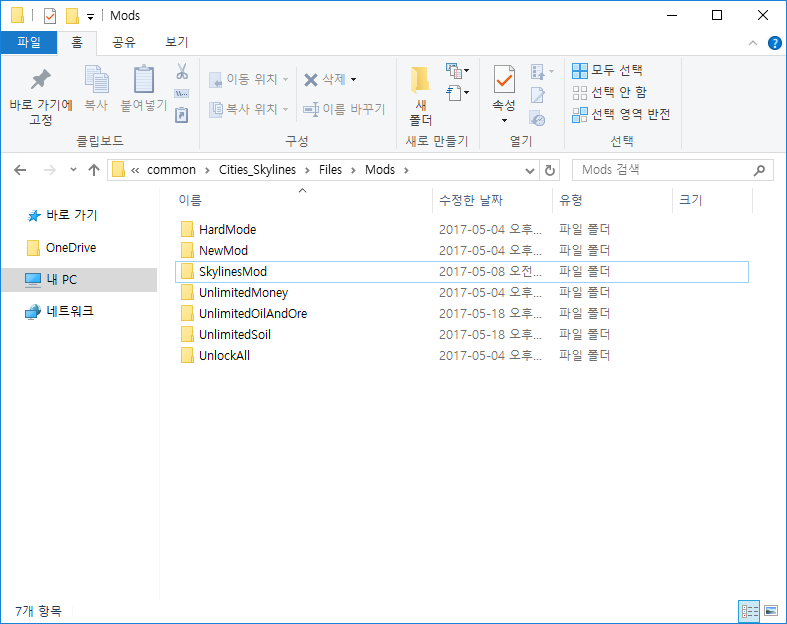The image size is (787, 624).
Task: Open Quick Access Toolbar customize dropdown
Action: [90, 17]
